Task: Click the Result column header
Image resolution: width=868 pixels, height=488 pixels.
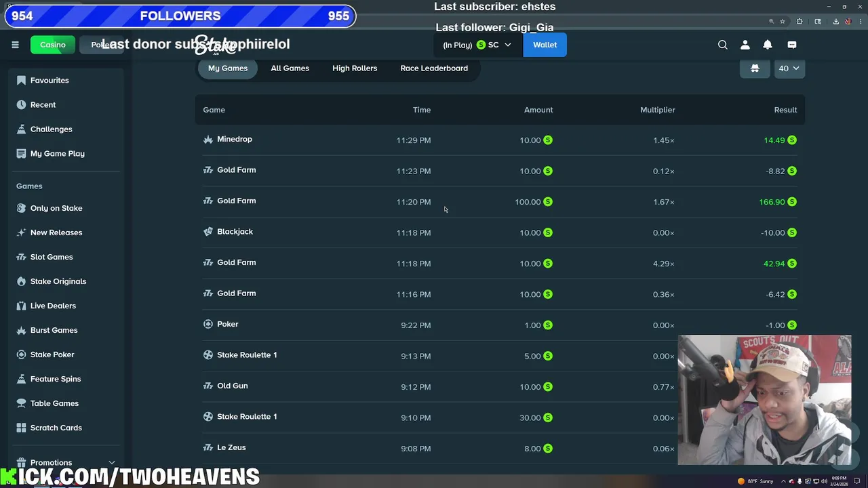Action: tap(785, 110)
